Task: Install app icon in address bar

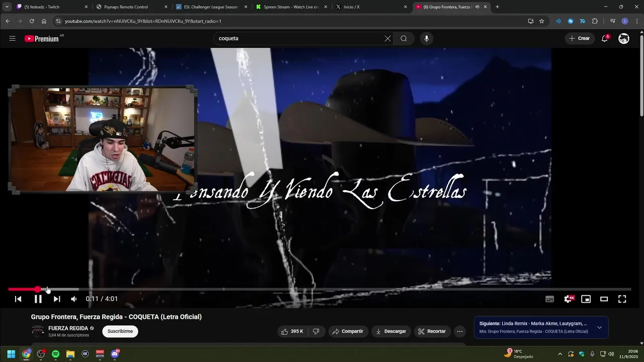Action: pos(531,21)
